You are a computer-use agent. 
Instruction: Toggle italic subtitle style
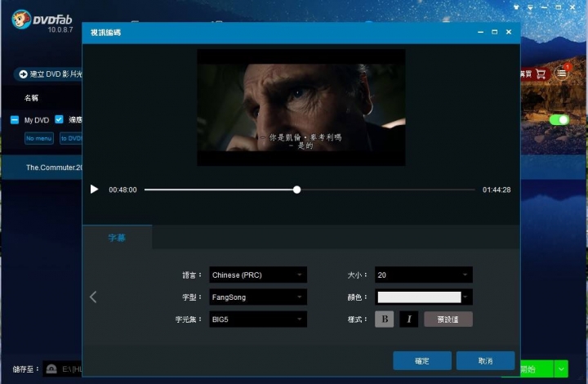coord(409,319)
